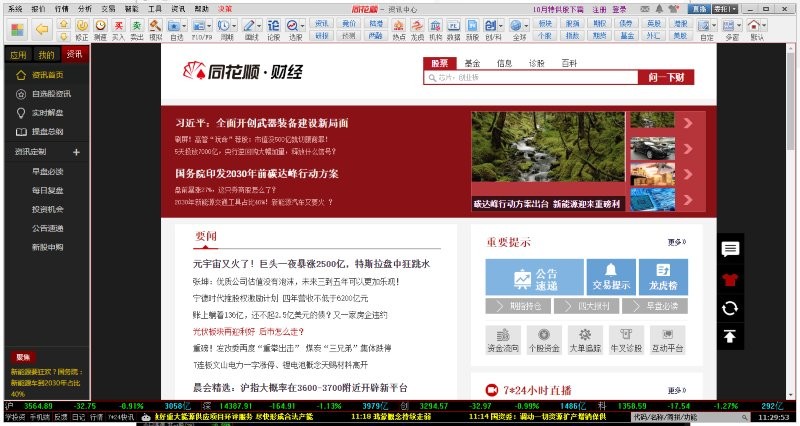
Task: Open headline 国务院印发2030年前碳达峰行动方案
Action: coord(257,173)
